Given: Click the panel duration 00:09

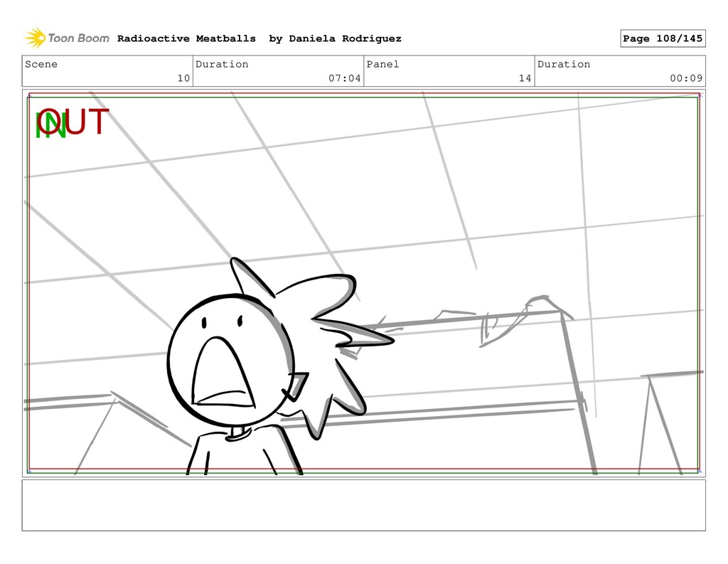Looking at the screenshot, I should 686,78.
